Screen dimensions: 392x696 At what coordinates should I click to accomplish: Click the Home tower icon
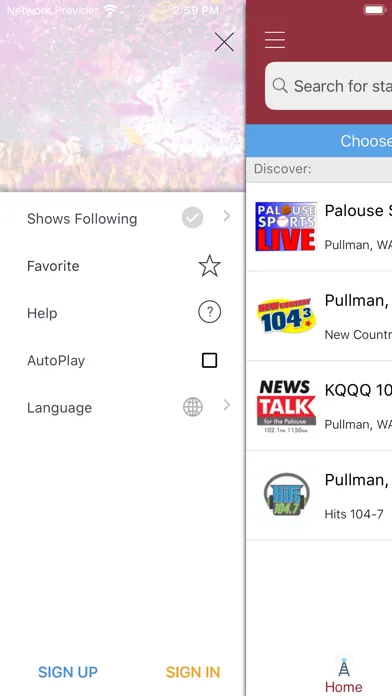pyautogui.click(x=344, y=667)
